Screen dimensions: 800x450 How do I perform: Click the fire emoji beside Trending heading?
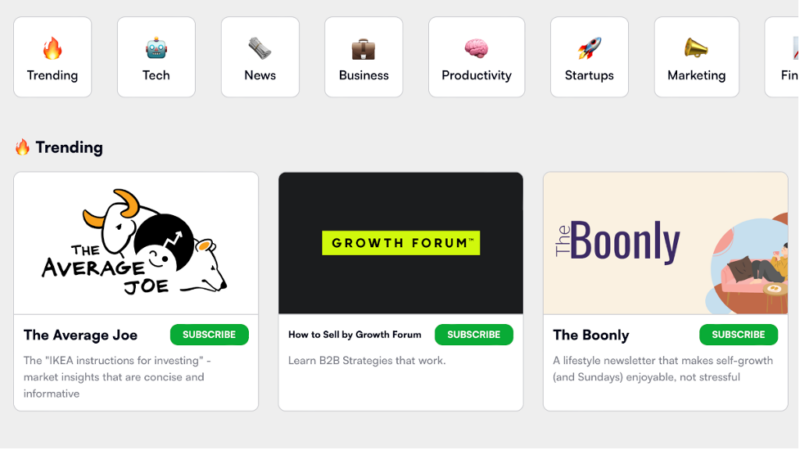22,147
